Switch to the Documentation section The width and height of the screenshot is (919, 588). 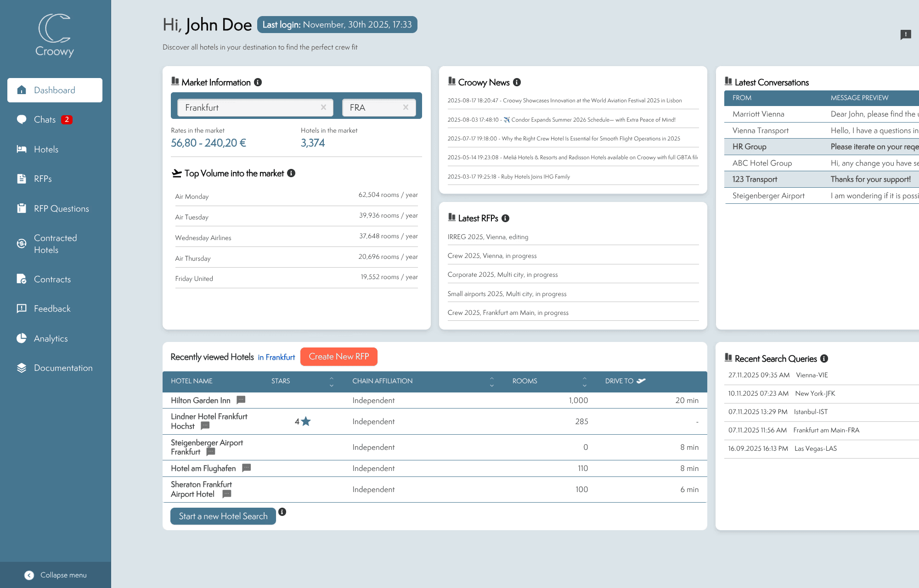tap(21, 368)
